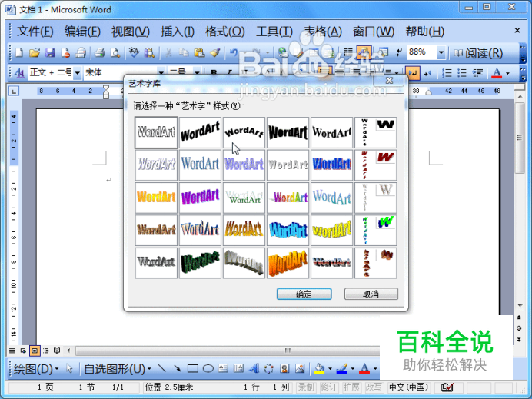Click the Print icon in toolbar
This screenshot has height=399, width=532.
click(x=99, y=52)
